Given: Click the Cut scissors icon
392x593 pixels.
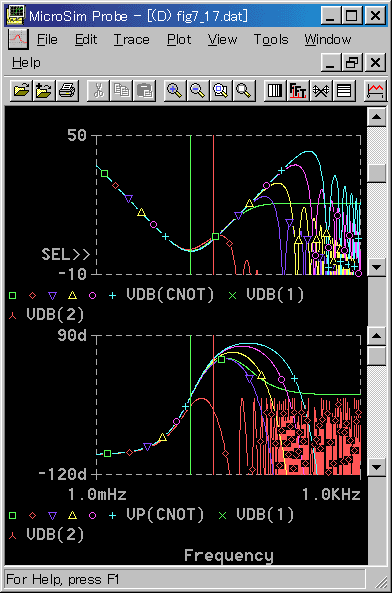Looking at the screenshot, I should pyautogui.click(x=98, y=91).
